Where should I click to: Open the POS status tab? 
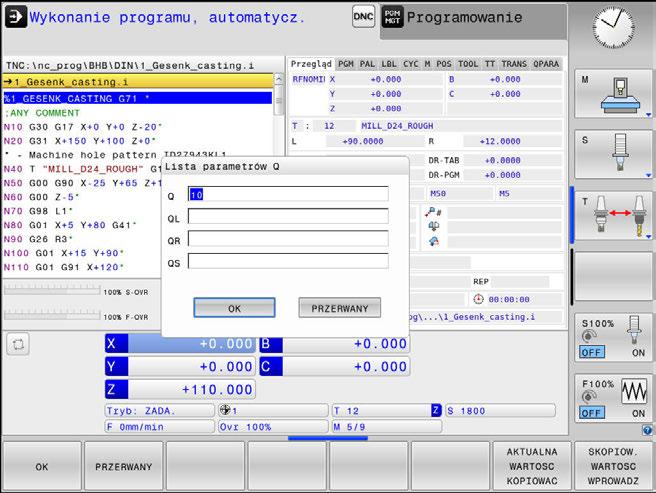444,64
